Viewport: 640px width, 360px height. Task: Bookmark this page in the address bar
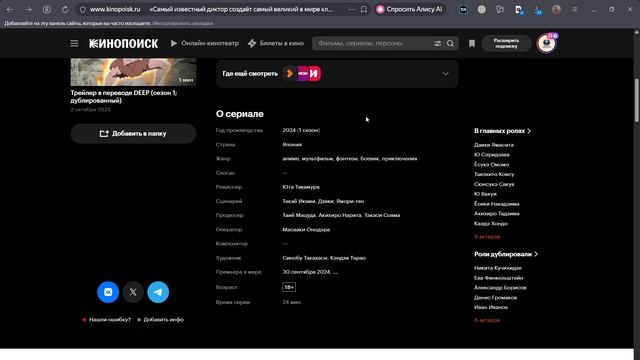[x=364, y=9]
